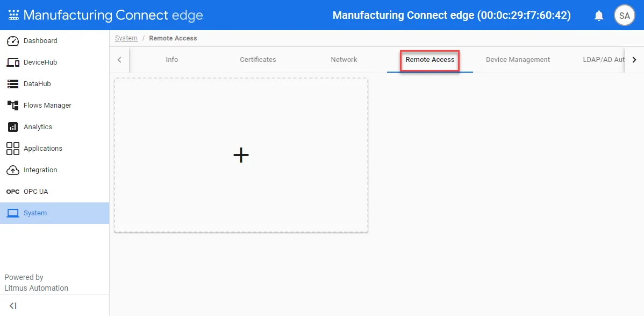644x316 pixels.
Task: Click the Manufacturing Connect edge logo title
Action: pyautogui.click(x=113, y=15)
